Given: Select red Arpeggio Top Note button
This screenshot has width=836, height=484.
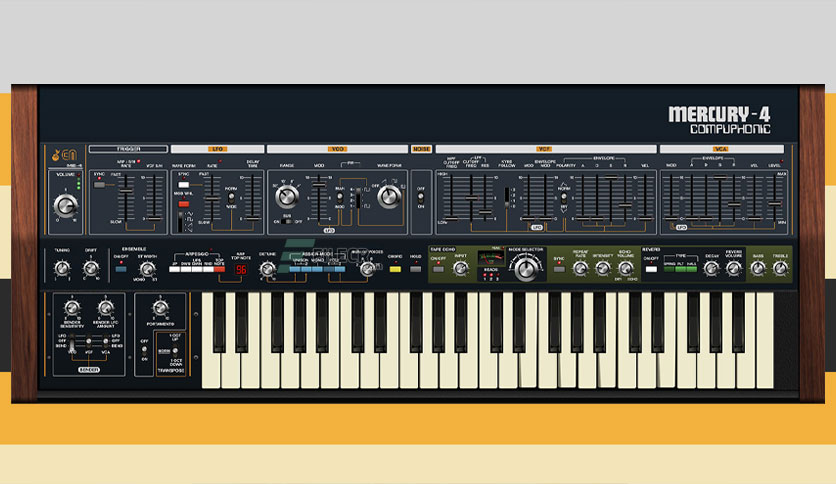Looking at the screenshot, I should 219,269.
